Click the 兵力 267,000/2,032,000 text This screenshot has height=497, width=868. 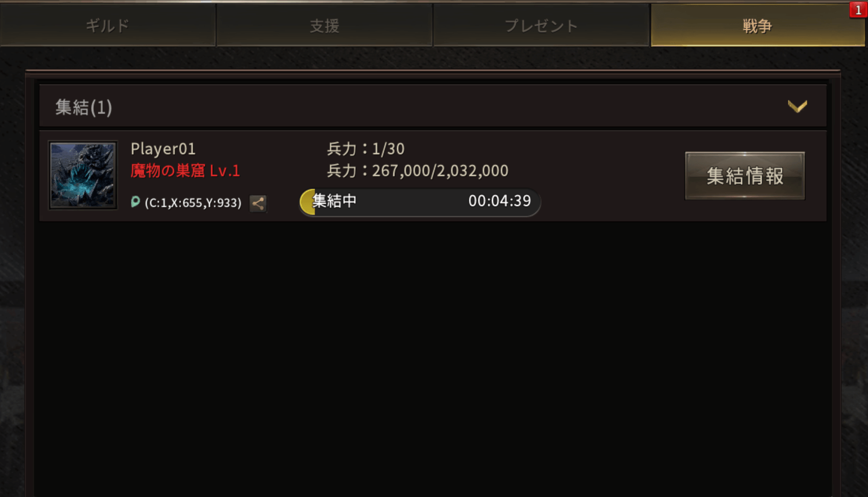417,171
